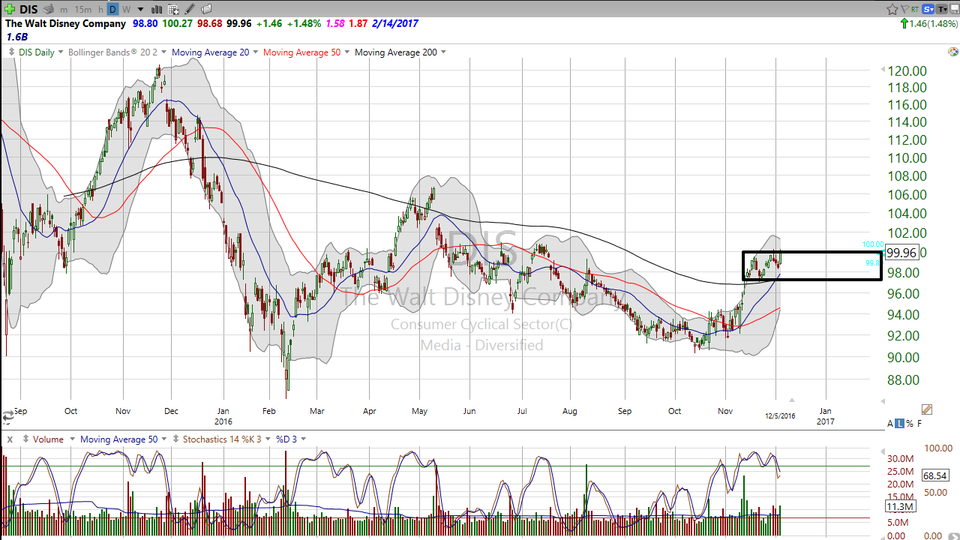Open the T dropdown button
The image size is (960, 540).
tap(942, 9)
